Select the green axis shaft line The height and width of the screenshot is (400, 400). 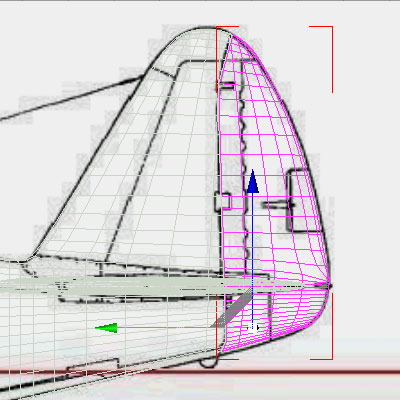click(183, 328)
